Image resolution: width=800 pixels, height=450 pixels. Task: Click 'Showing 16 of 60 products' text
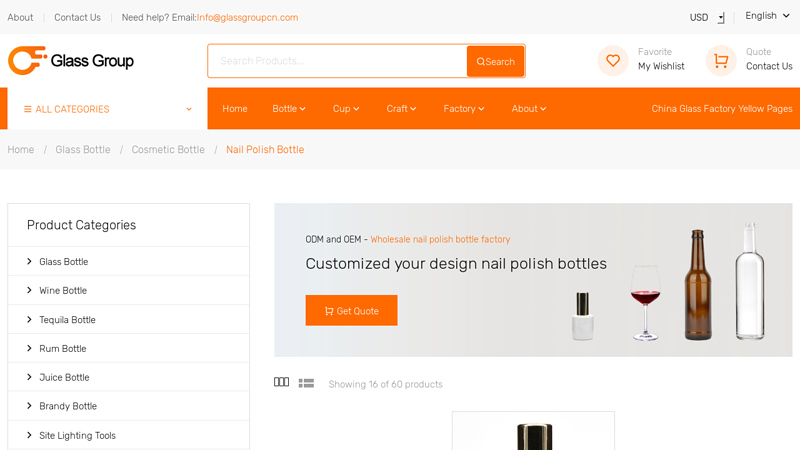(x=386, y=384)
